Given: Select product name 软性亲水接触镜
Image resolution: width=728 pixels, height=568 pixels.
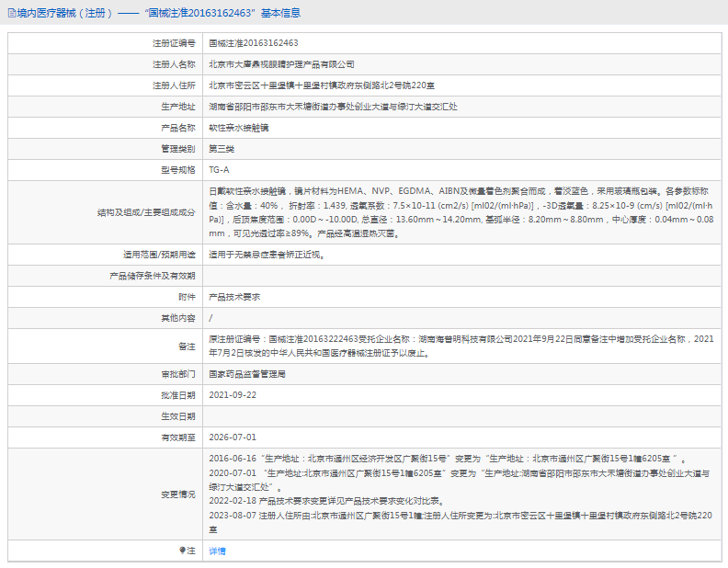Looking at the screenshot, I should click(x=239, y=128).
